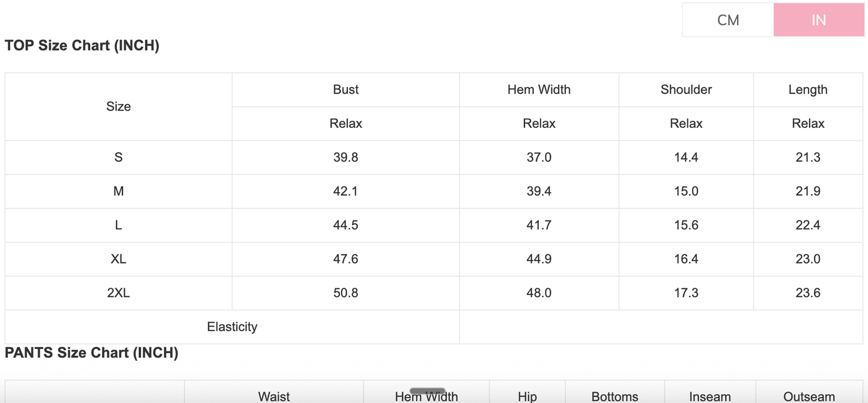
Task: Select the 48.0 hem width value
Action: pyautogui.click(x=539, y=293)
